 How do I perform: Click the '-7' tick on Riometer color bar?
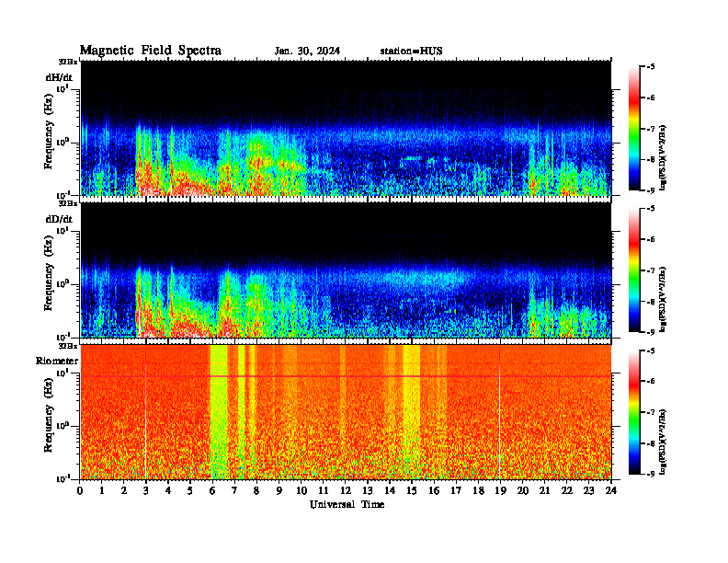point(650,412)
